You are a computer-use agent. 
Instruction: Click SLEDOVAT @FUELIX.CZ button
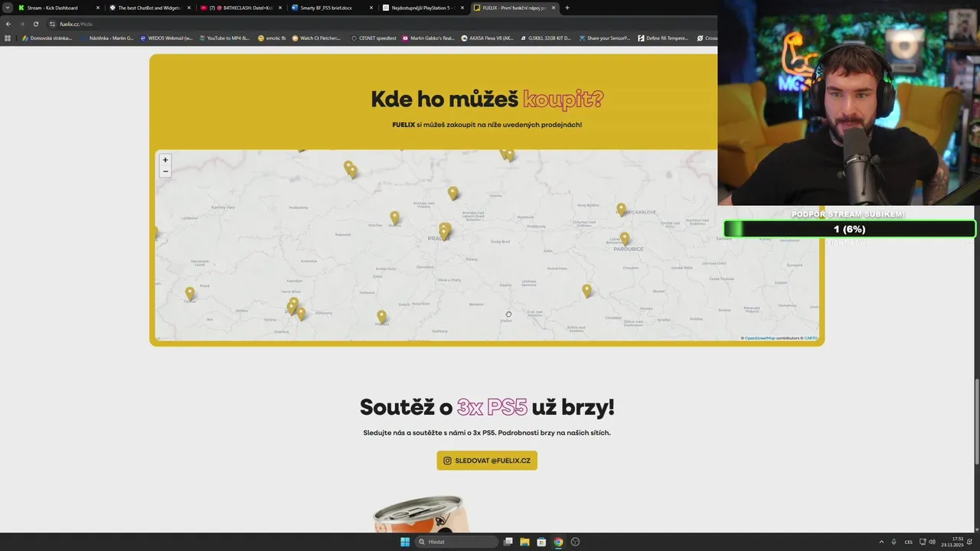(487, 461)
